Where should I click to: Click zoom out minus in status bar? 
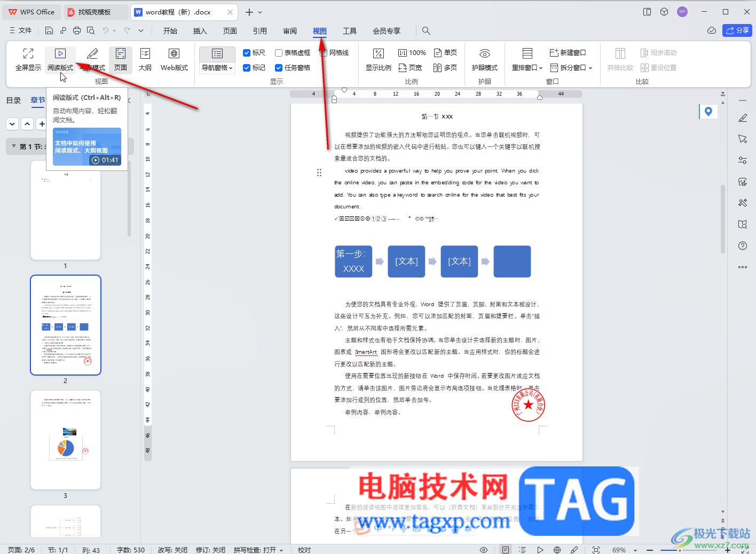(x=650, y=550)
